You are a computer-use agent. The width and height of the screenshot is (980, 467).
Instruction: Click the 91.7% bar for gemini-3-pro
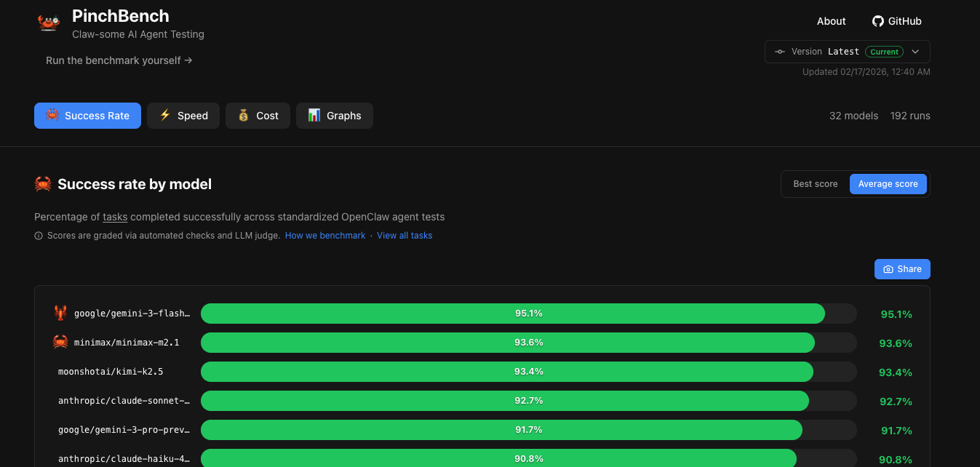tap(502, 430)
